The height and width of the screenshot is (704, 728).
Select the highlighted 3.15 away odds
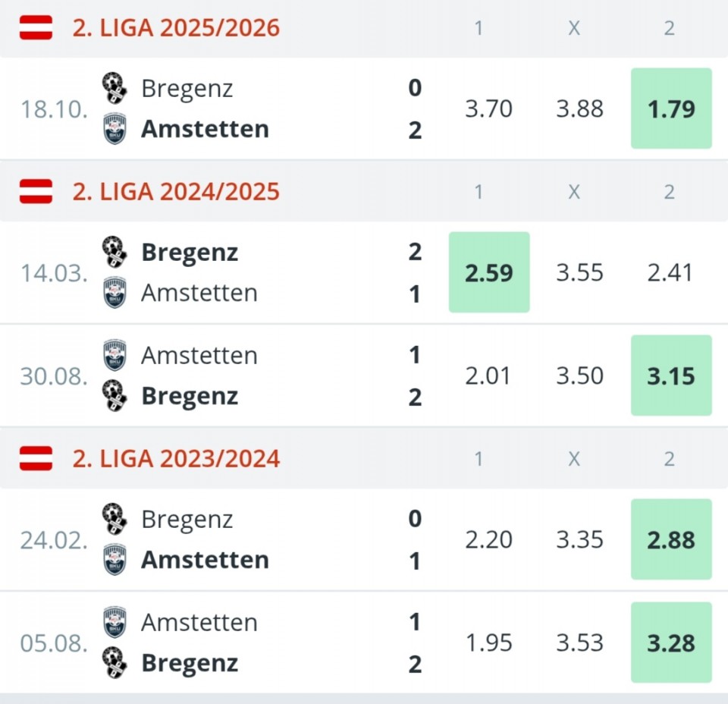tap(671, 376)
